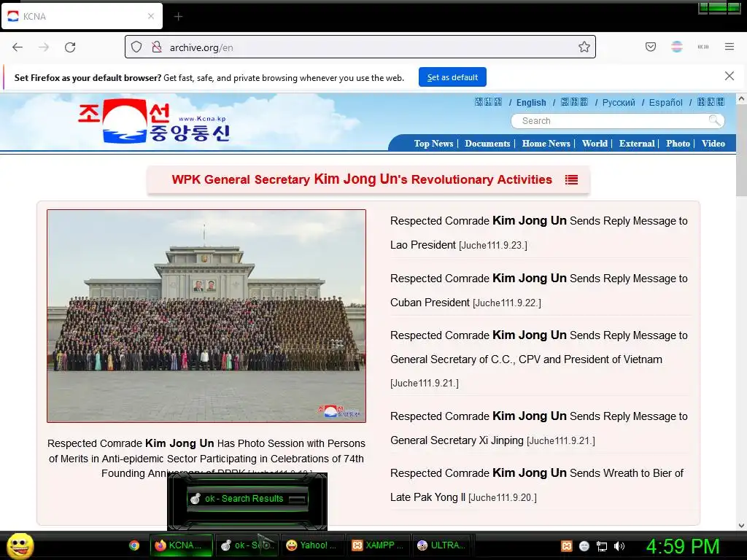Switch to the ok - Search taskbar item
Screen dimensions: 747x560
click(247, 545)
